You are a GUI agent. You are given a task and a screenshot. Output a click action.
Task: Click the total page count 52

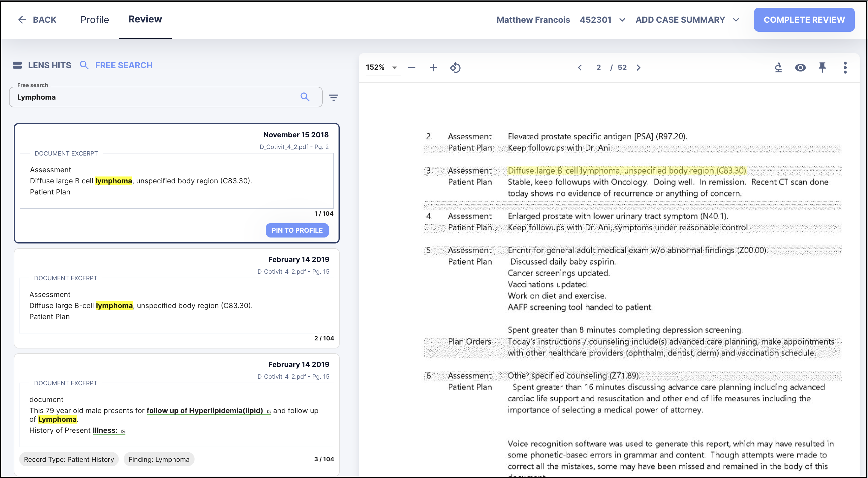click(622, 68)
